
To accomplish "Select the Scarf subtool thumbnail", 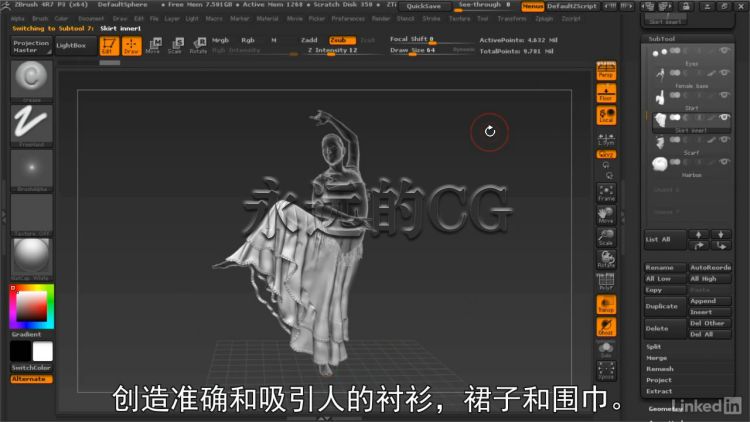I will click(x=660, y=142).
